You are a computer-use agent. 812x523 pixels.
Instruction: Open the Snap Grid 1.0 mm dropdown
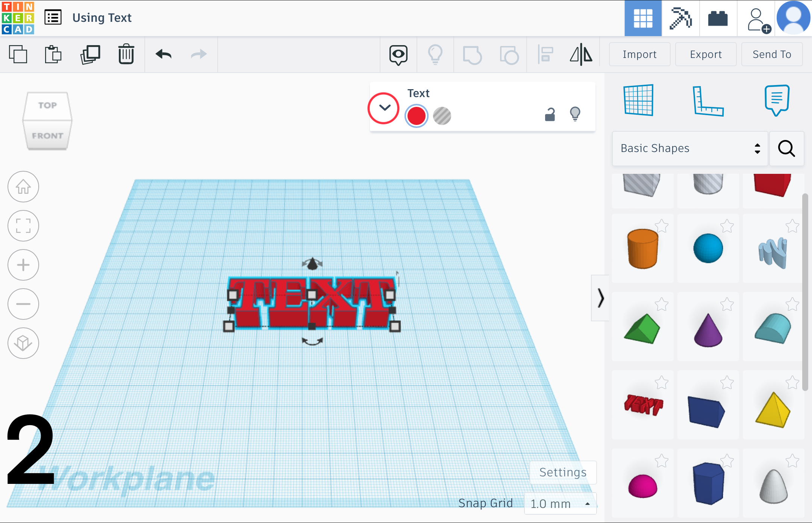560,503
